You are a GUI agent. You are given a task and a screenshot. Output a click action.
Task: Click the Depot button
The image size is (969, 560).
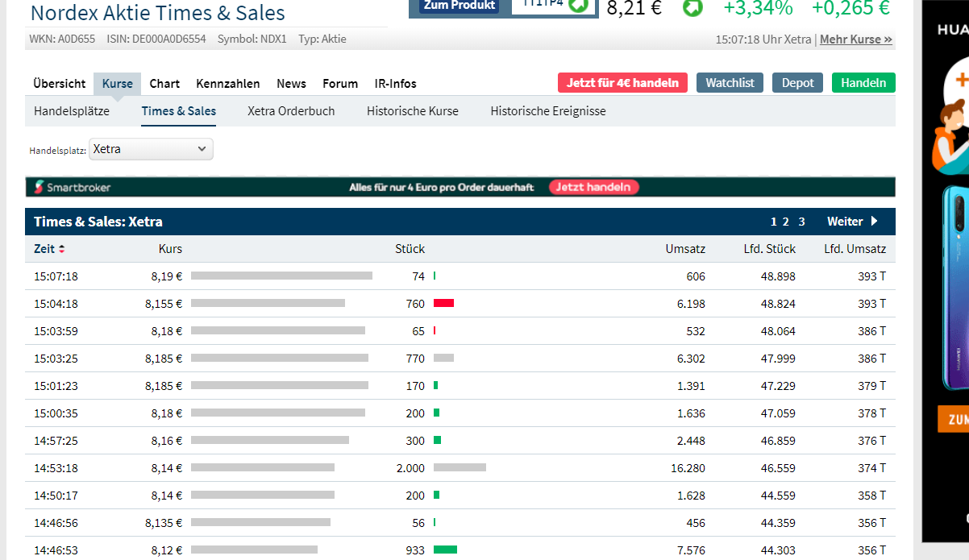pyautogui.click(x=798, y=83)
